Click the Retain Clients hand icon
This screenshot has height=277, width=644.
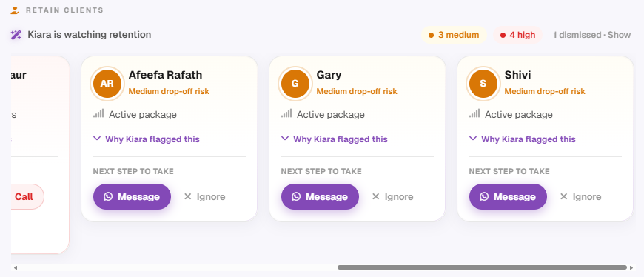16,10
